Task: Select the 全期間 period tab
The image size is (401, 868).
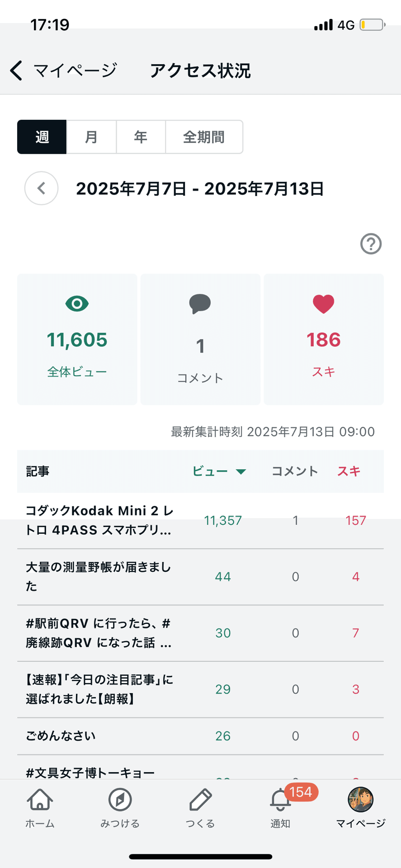Action: 204,137
